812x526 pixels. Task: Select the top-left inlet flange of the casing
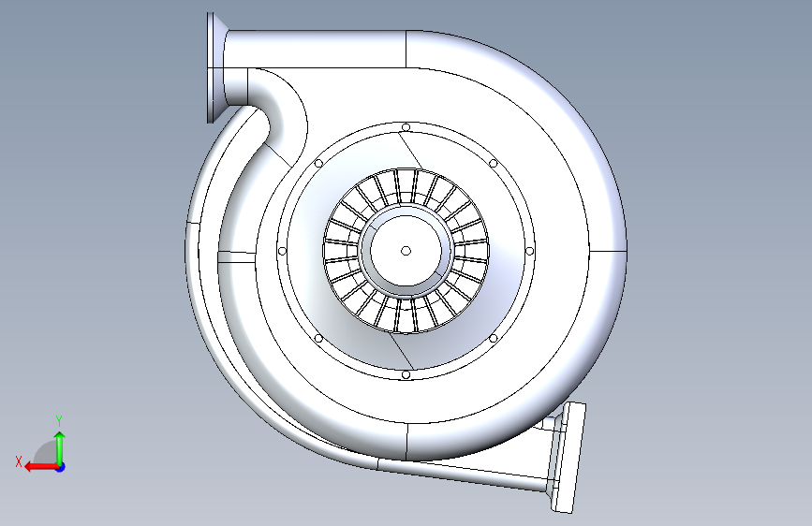tap(212, 67)
